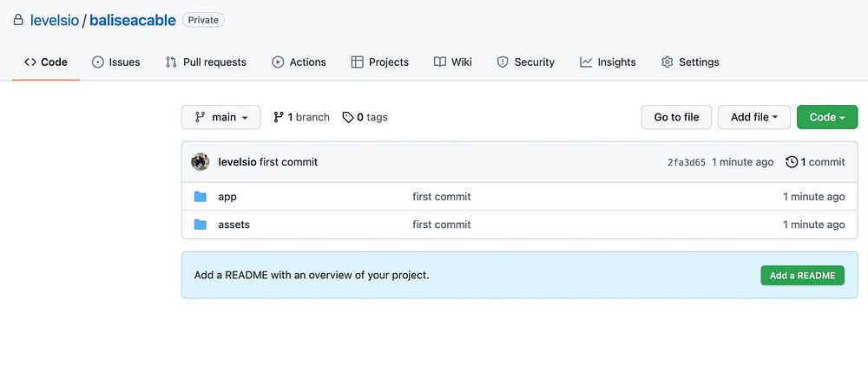Image resolution: width=868 pixels, height=378 pixels.
Task: Expand the main branch dropdown
Action: point(221,117)
